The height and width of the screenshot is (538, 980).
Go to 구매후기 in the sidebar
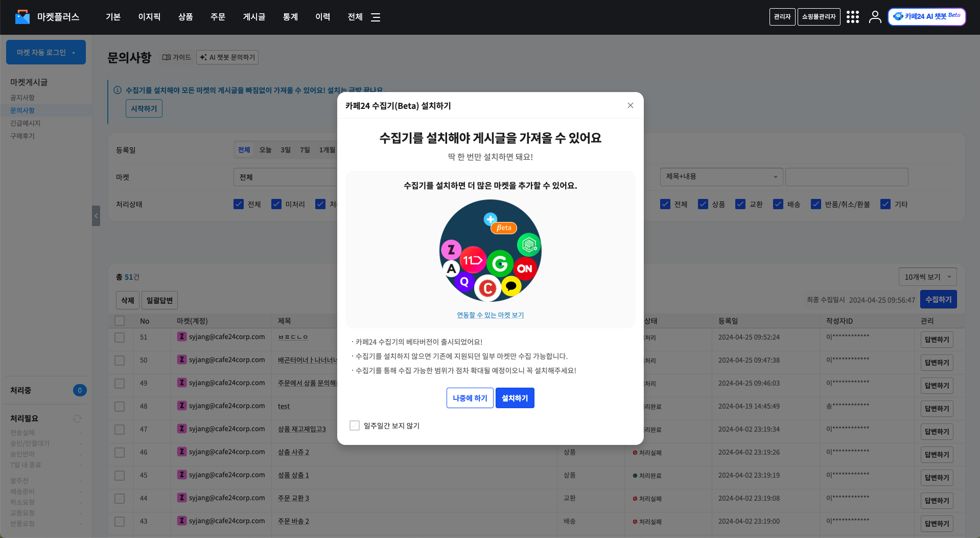click(x=22, y=136)
